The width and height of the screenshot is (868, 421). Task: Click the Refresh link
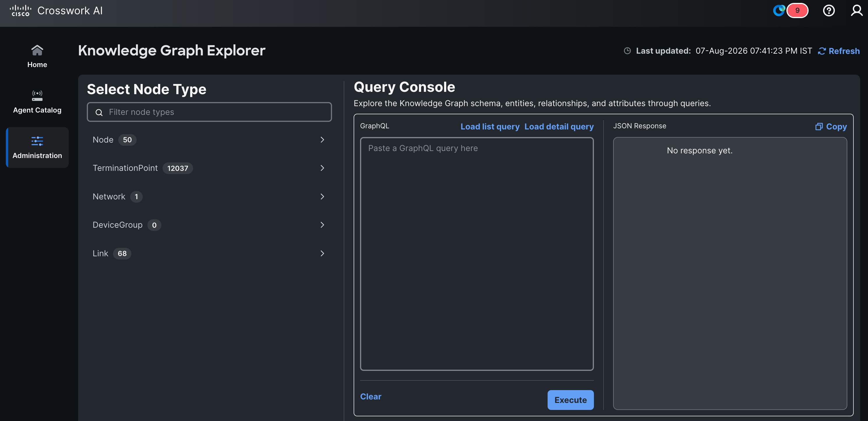(x=839, y=51)
